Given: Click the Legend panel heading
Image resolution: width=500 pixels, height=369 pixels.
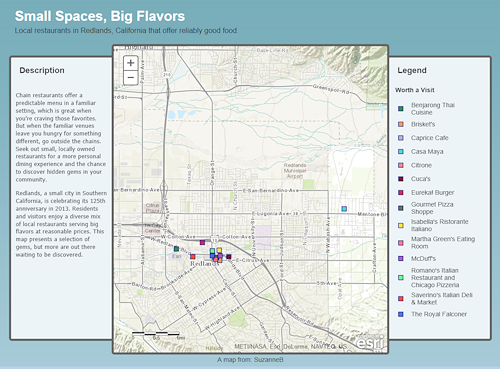Looking at the screenshot, I should (x=412, y=70).
